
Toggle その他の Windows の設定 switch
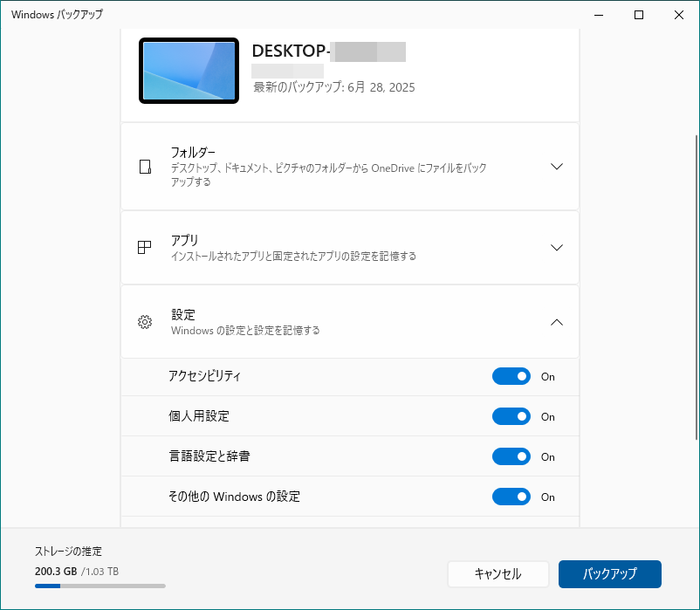[x=511, y=497]
